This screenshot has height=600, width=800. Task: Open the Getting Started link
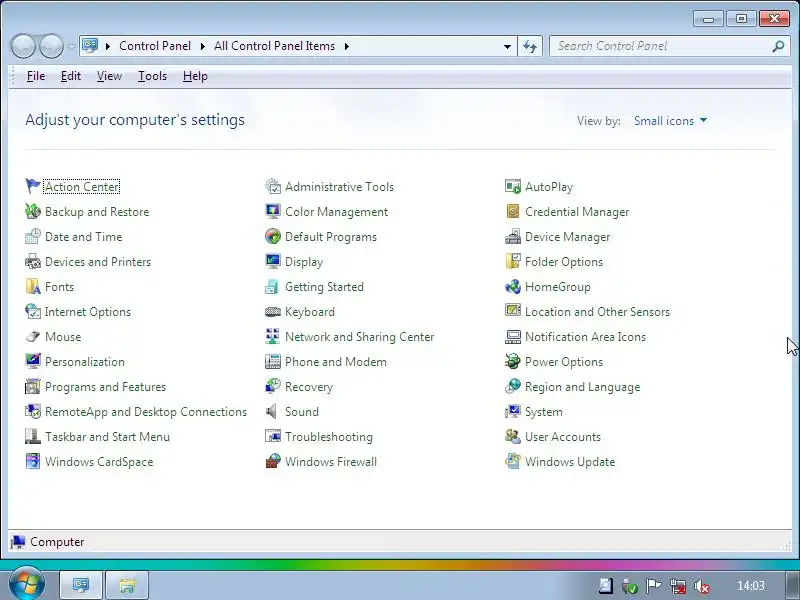(x=324, y=287)
